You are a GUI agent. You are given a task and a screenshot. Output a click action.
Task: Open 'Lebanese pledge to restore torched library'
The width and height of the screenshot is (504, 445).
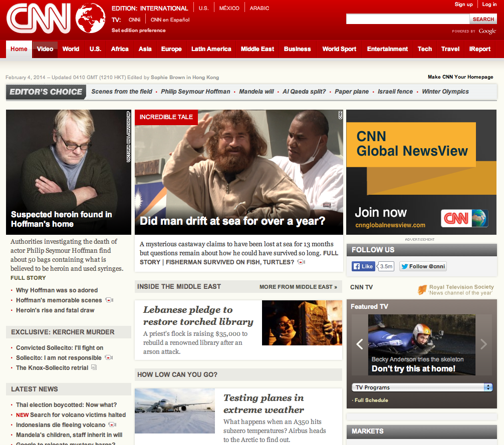[198, 316]
